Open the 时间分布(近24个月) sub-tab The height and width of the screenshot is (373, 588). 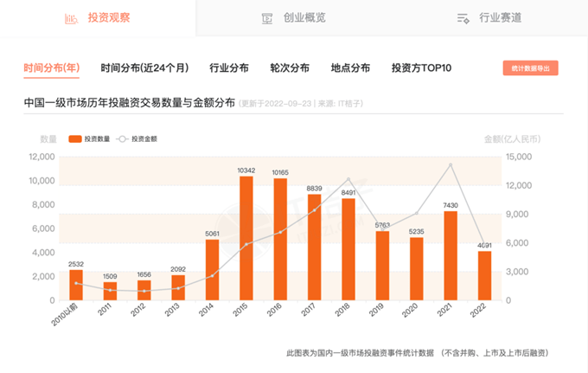tap(144, 68)
